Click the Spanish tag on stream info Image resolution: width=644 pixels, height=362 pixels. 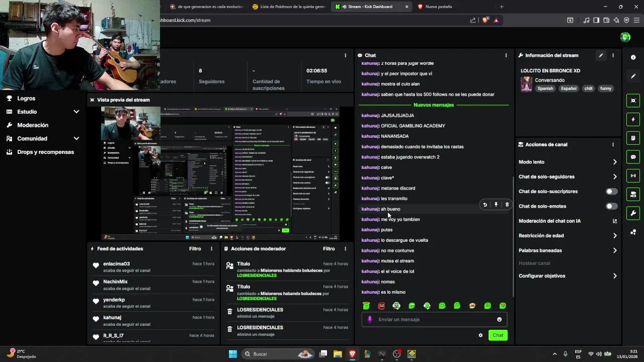tap(545, 88)
